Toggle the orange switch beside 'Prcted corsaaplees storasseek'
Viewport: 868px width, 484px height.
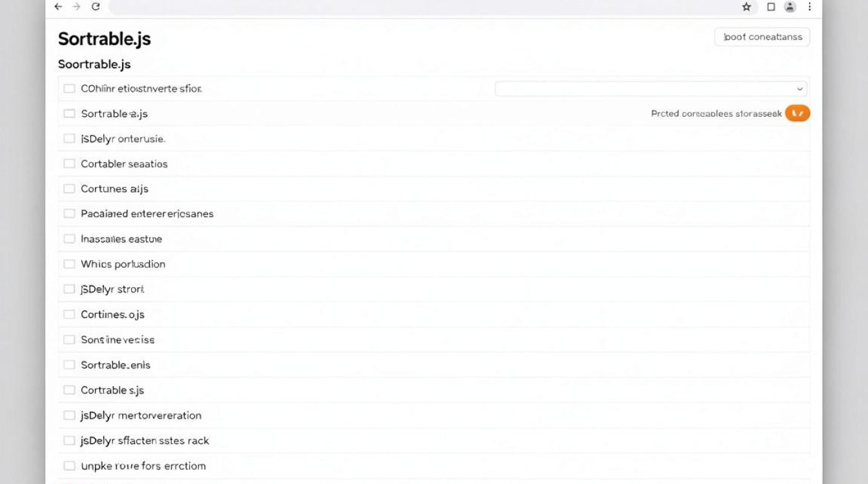798,114
